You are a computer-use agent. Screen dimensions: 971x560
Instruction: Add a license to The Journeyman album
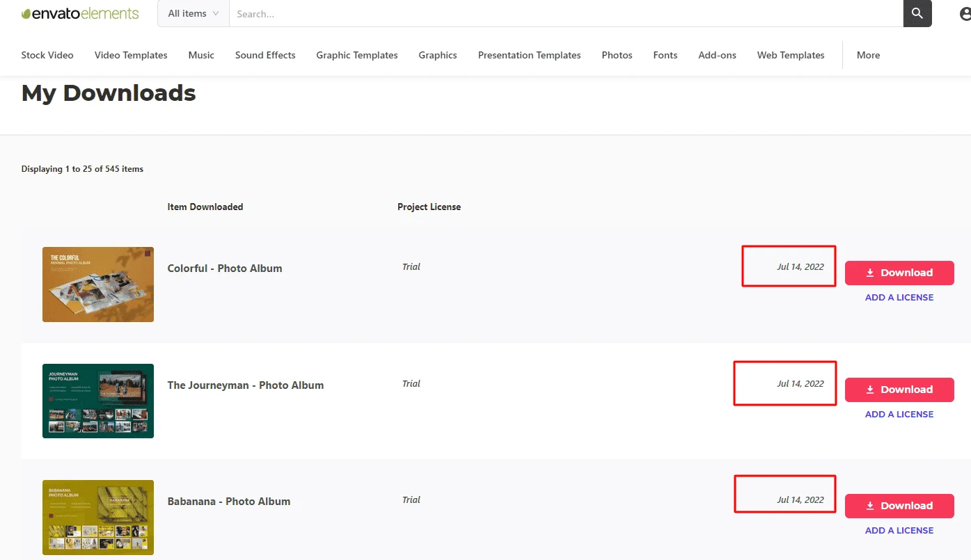[899, 415]
